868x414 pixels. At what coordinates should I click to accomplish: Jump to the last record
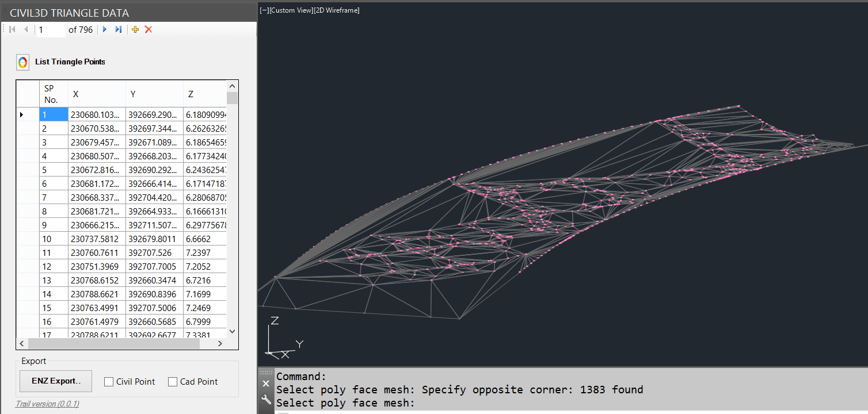point(118,29)
